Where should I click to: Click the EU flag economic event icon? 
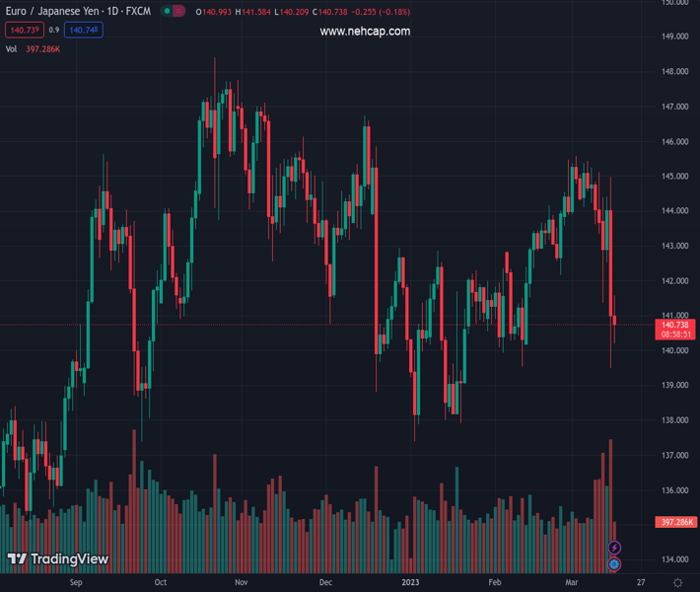coord(614,564)
